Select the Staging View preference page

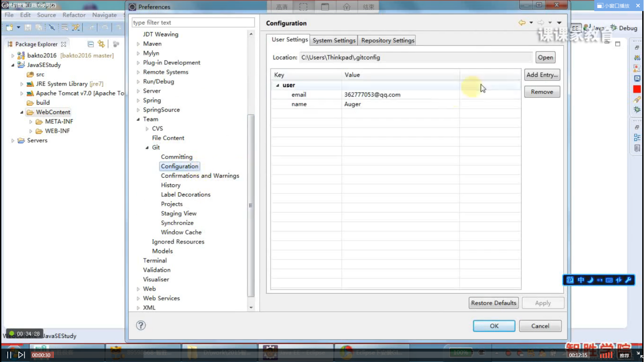click(179, 213)
